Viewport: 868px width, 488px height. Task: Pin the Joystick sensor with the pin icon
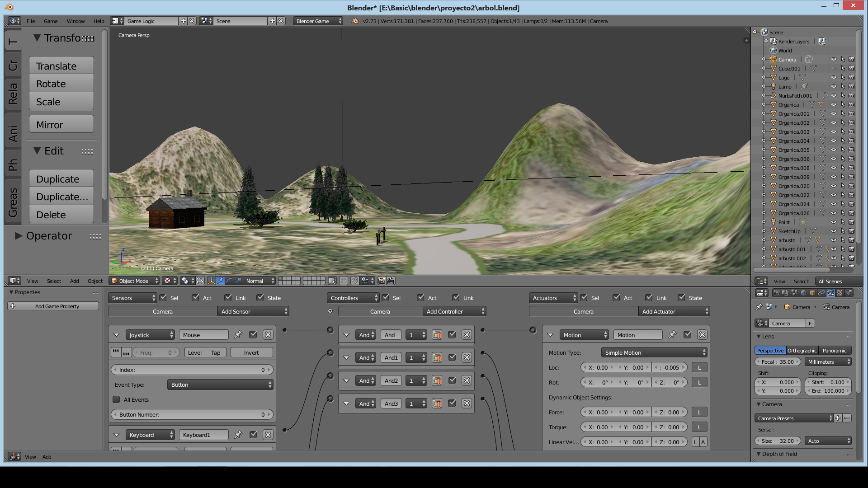point(238,335)
